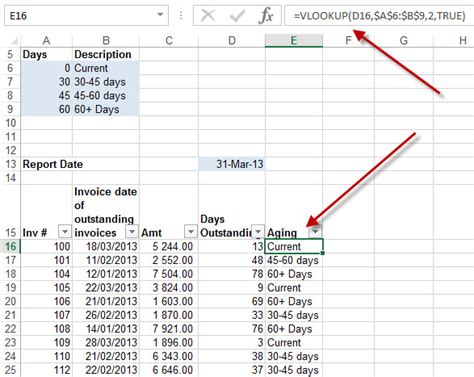This screenshot has height=377, width=474.
Task: Select column A header
Action: point(46,41)
